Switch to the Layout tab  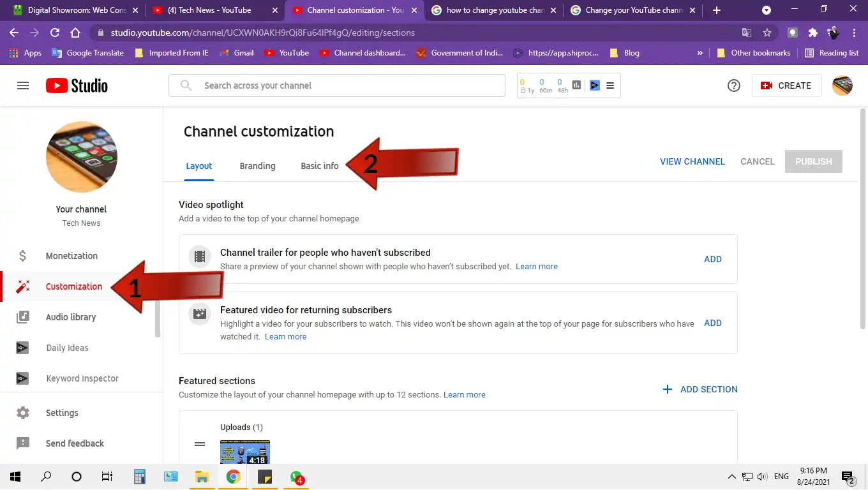coord(199,166)
